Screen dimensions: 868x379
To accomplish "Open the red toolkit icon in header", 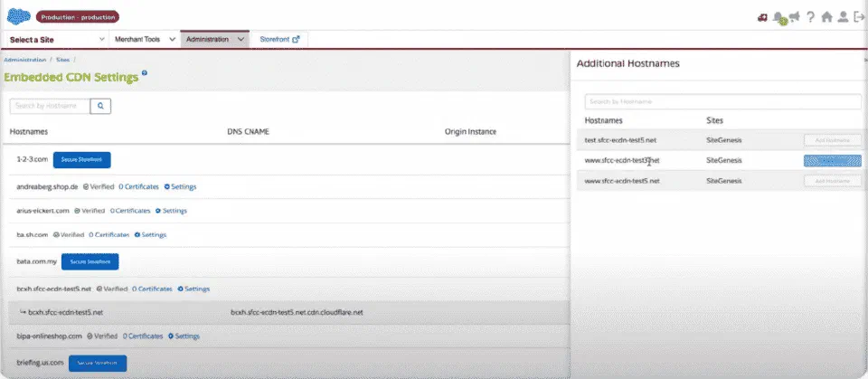I will (x=762, y=17).
